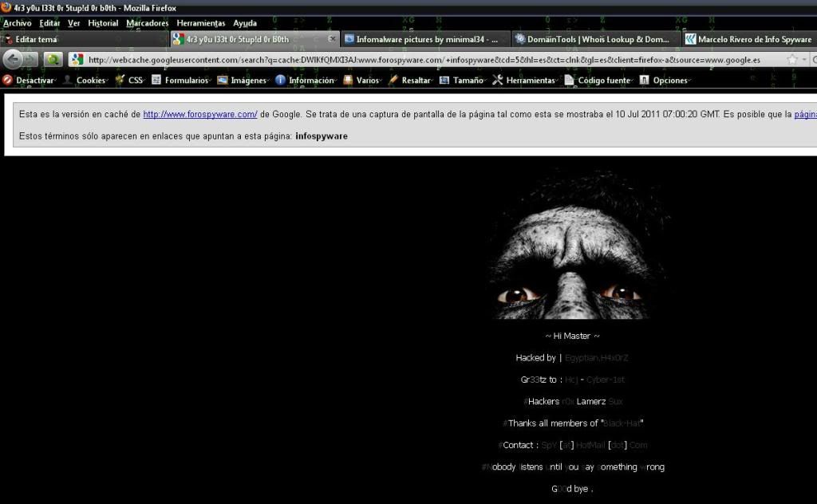
Task: Follow the http://www.forospyware.com/ link
Action: point(200,114)
